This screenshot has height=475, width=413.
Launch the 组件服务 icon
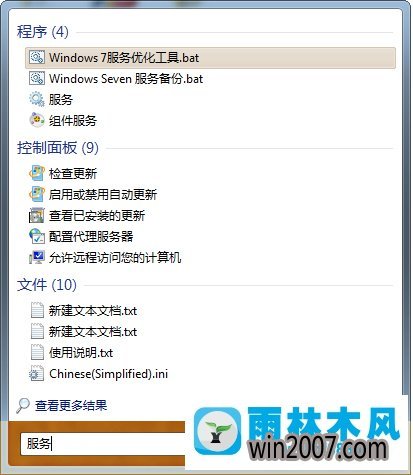(36, 120)
